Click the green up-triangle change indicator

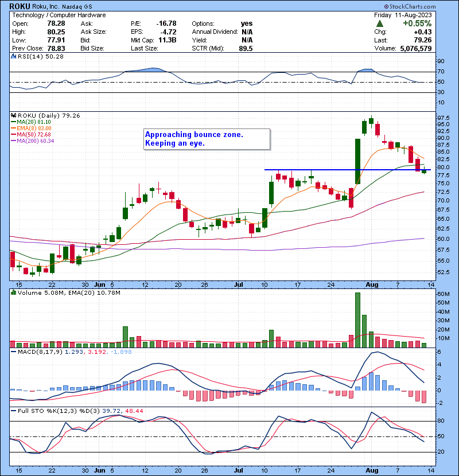(379, 24)
